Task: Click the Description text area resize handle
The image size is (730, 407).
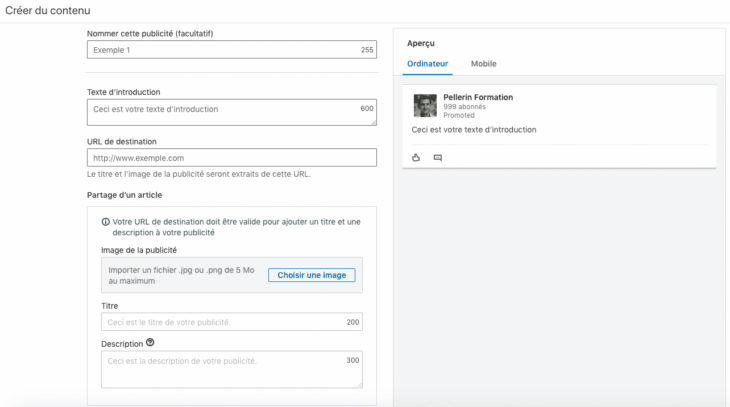Action: (x=359, y=384)
